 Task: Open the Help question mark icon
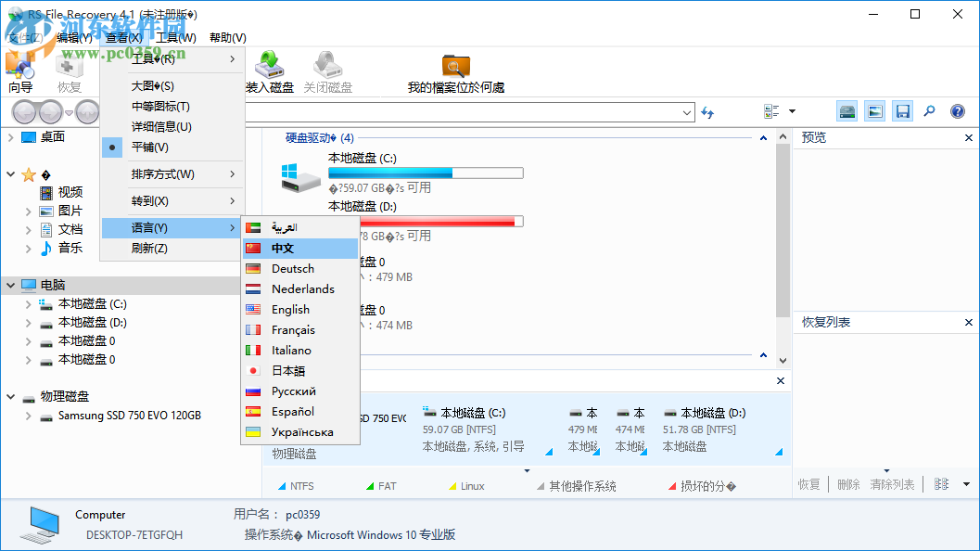click(x=957, y=111)
